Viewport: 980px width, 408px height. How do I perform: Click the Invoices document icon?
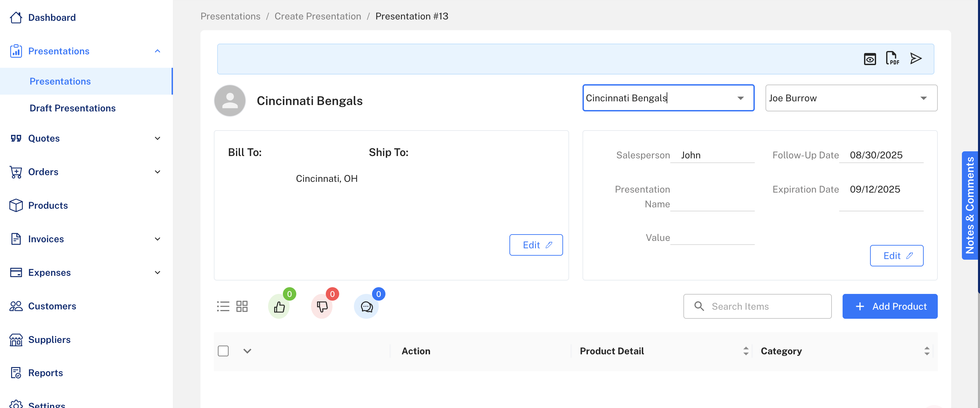[16, 239]
